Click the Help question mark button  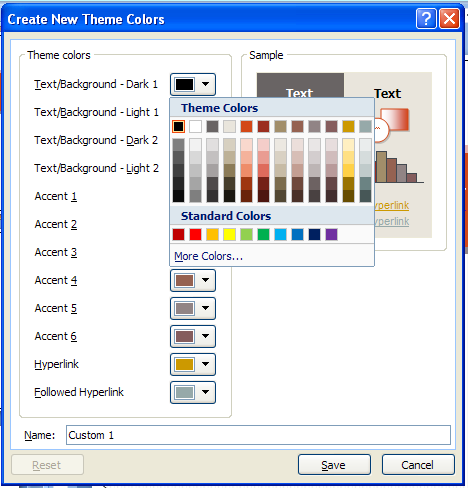(x=426, y=19)
